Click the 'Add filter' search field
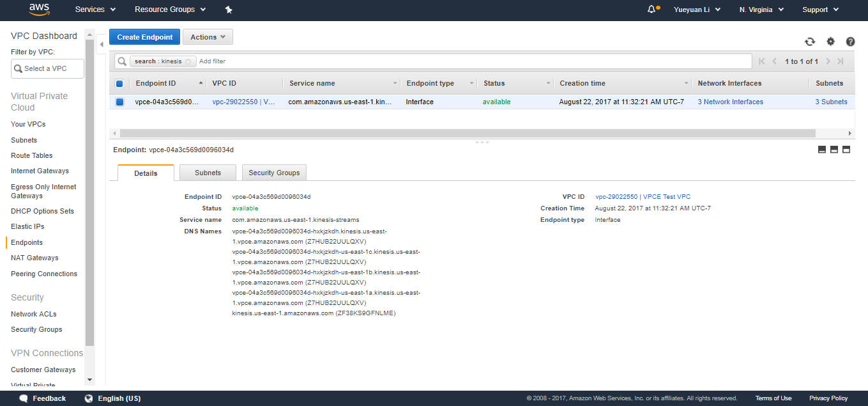868x406 pixels. point(473,61)
